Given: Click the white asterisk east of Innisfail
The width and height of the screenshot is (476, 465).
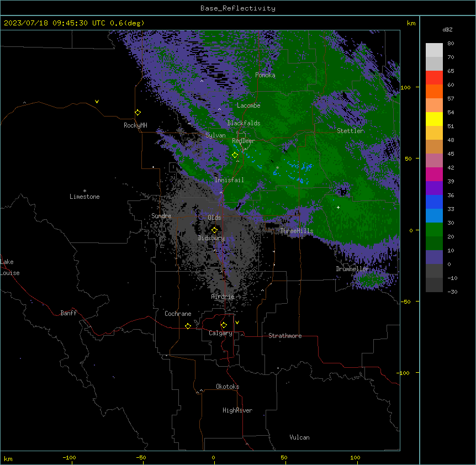Looking at the screenshot, I should tap(277, 167).
